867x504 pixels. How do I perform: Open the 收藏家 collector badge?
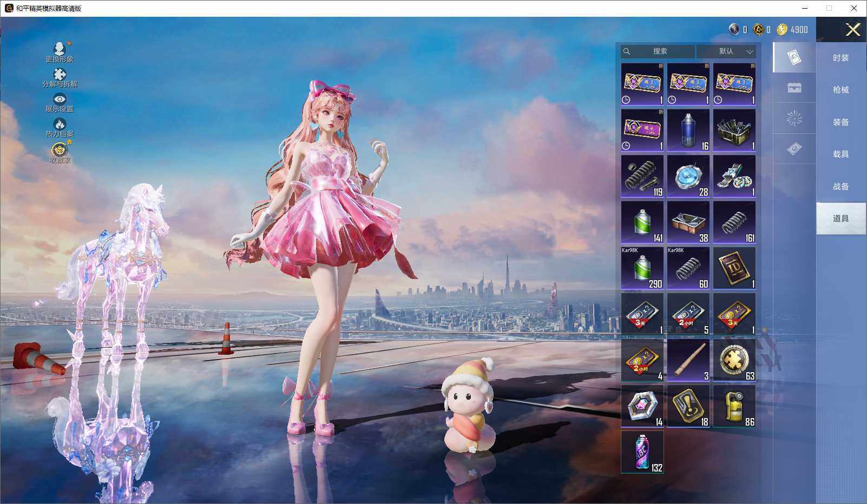60,152
